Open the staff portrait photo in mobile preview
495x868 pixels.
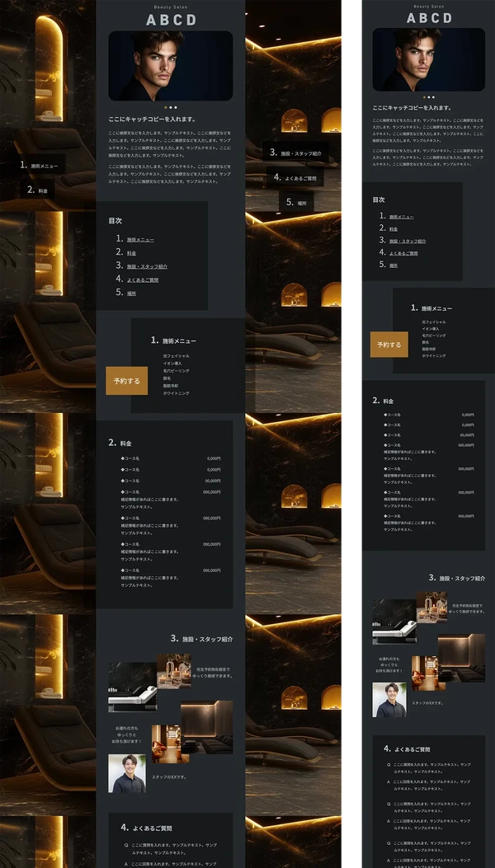click(389, 700)
